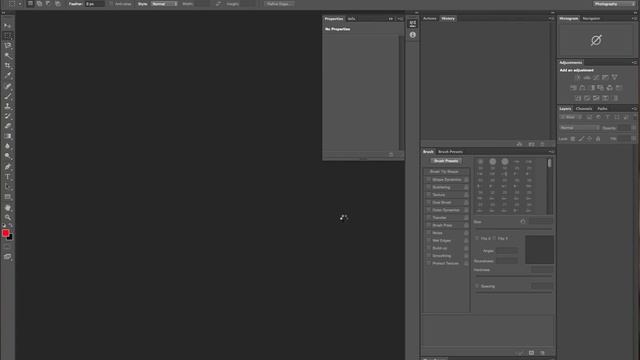Switch to the Navigator tab
The image size is (640, 360).
(x=591, y=18)
